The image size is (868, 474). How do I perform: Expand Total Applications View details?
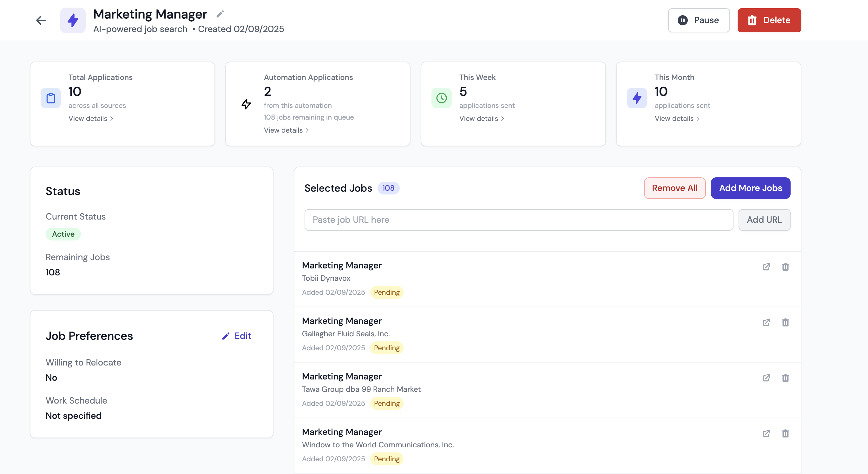point(91,119)
